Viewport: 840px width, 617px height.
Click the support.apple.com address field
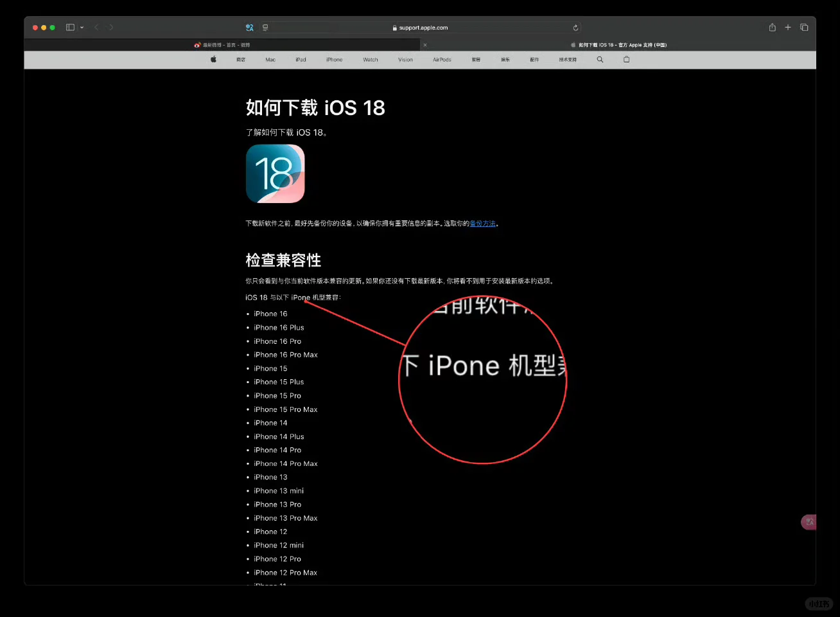[420, 28]
